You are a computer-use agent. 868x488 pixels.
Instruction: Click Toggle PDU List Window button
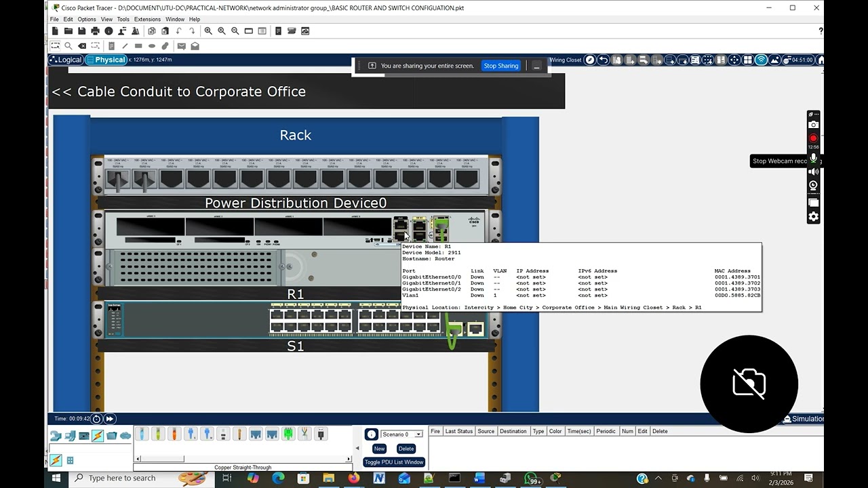point(394,462)
